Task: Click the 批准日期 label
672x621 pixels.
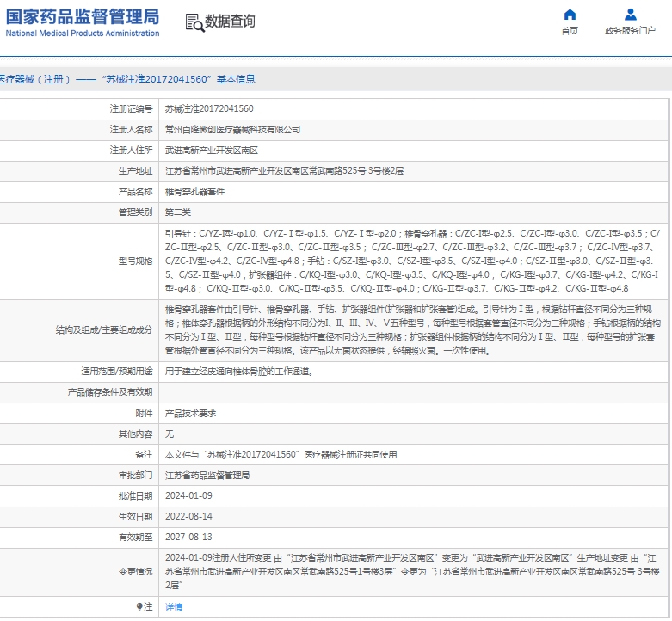Action: click(135, 496)
